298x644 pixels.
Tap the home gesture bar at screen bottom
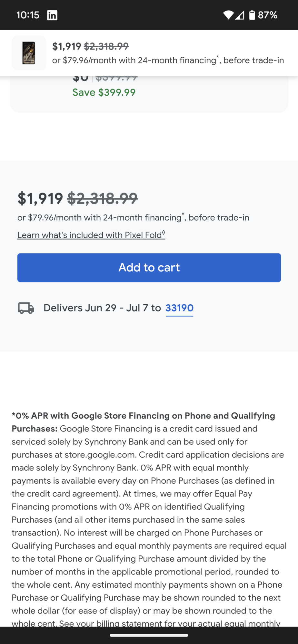tap(149, 635)
